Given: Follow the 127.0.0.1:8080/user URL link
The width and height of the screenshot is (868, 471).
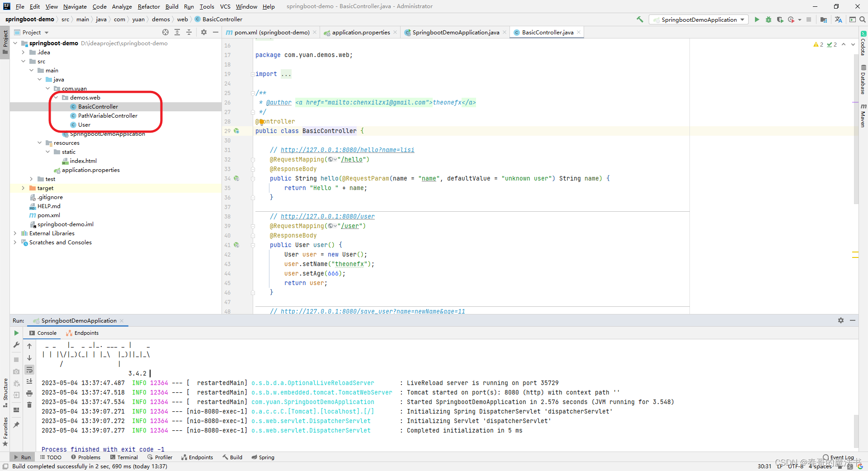Looking at the screenshot, I should pos(327,216).
